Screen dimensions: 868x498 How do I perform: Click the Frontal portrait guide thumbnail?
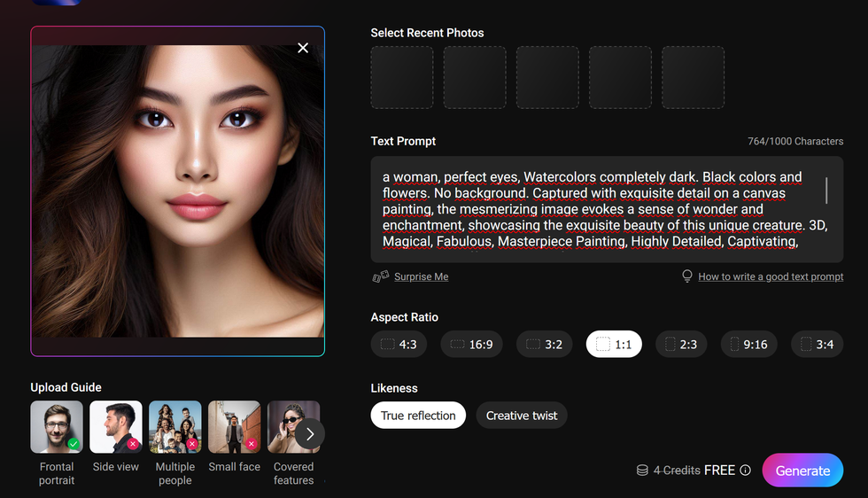57,427
